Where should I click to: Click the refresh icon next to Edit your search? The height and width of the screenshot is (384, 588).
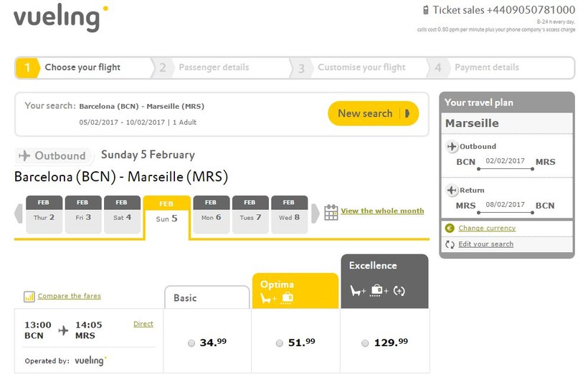coord(450,244)
